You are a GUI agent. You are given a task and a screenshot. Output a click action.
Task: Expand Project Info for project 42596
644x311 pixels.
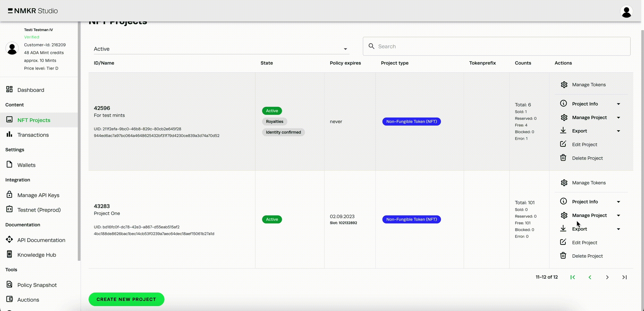(618, 104)
